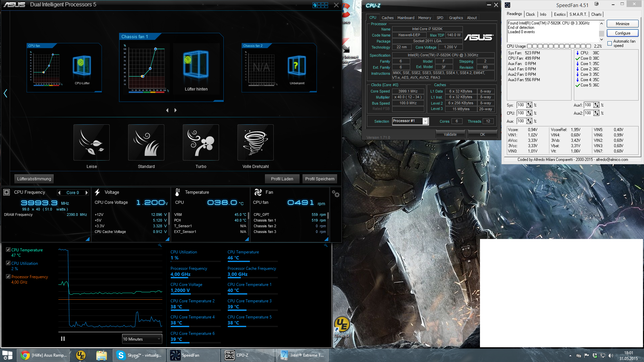Choose the Turbo fan mode icon
The height and width of the screenshot is (362, 644).
[201, 142]
